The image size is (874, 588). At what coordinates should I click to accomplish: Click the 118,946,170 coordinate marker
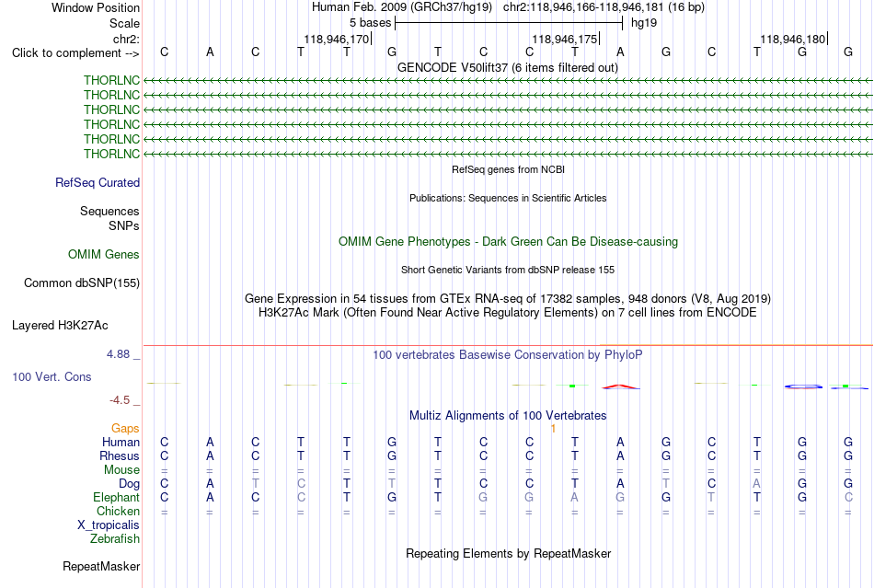click(x=336, y=39)
